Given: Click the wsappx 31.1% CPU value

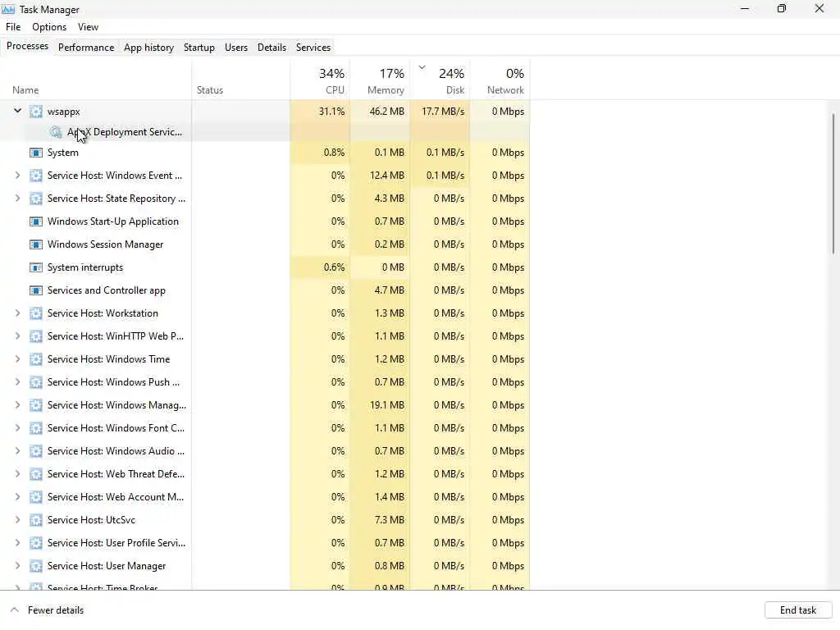Looking at the screenshot, I should click(331, 112).
